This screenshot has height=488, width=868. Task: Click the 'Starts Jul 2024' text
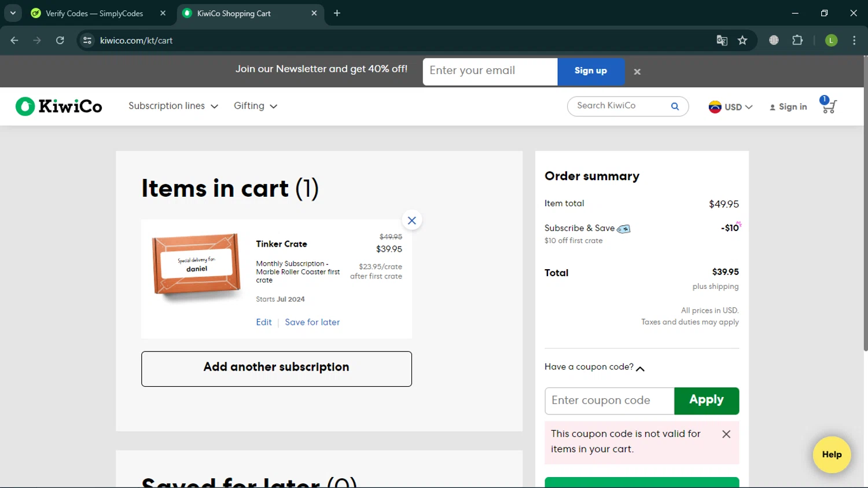pyautogui.click(x=280, y=299)
